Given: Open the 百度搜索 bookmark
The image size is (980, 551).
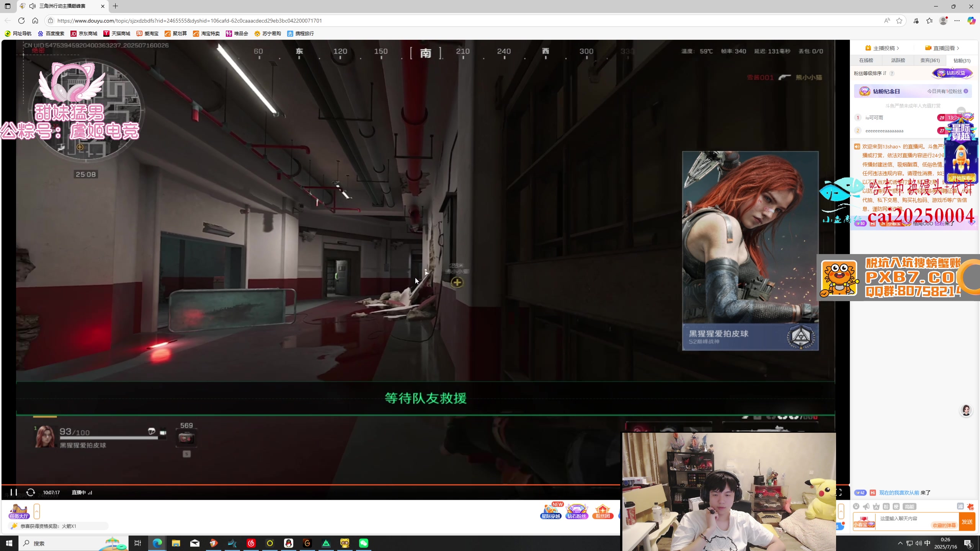Looking at the screenshot, I should click(51, 34).
